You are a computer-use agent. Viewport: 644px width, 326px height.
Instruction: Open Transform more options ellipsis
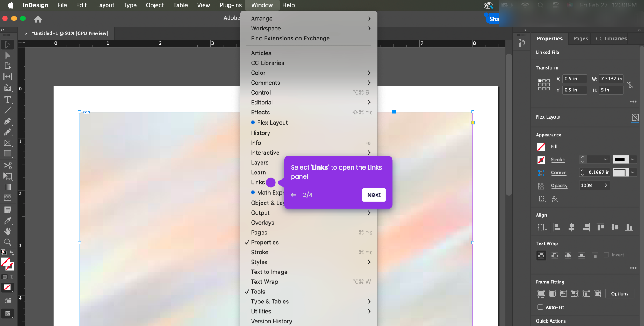[633, 102]
